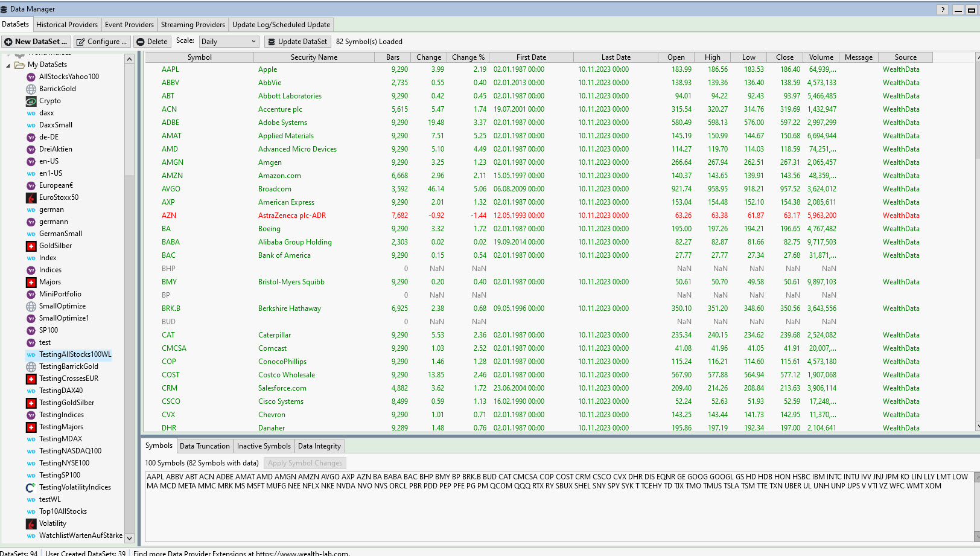980x556 pixels.
Task: Open the help question mark button
Action: pos(943,10)
